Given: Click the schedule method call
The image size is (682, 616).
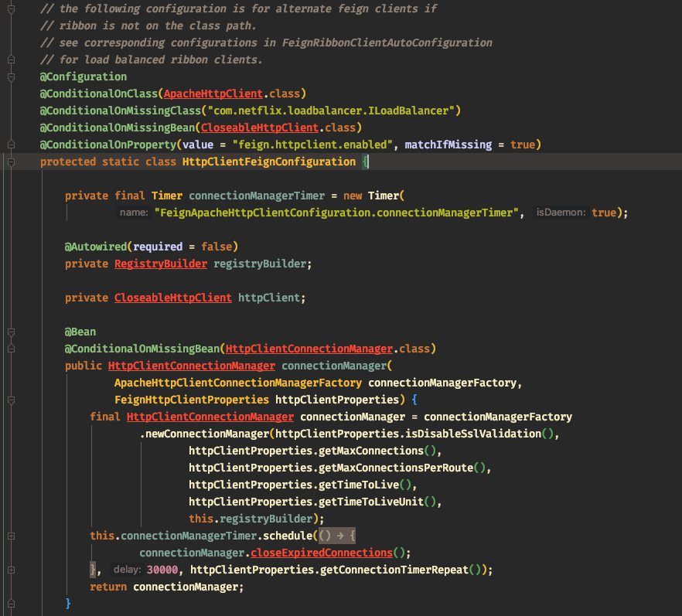Looking at the screenshot, I should [x=288, y=536].
